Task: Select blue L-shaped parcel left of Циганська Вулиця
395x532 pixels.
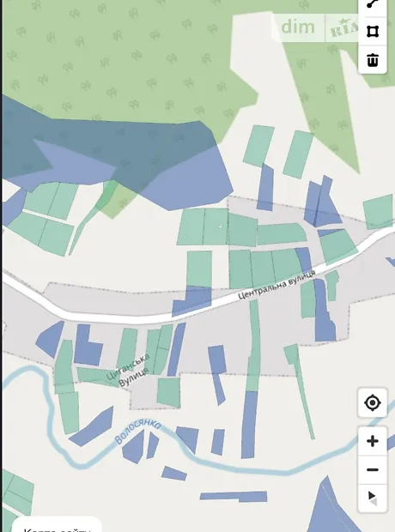Action: click(x=87, y=346)
